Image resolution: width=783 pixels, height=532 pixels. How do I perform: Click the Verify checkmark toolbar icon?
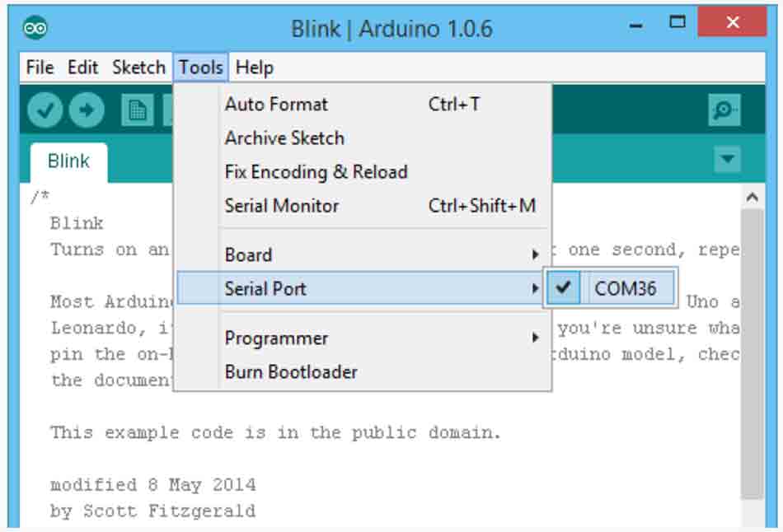pyautogui.click(x=45, y=110)
